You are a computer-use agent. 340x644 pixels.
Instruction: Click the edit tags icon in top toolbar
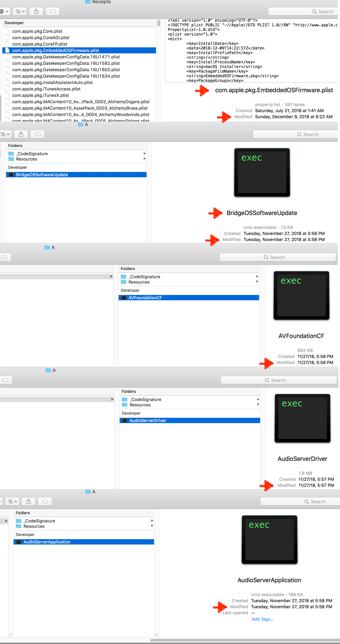(x=53, y=11)
